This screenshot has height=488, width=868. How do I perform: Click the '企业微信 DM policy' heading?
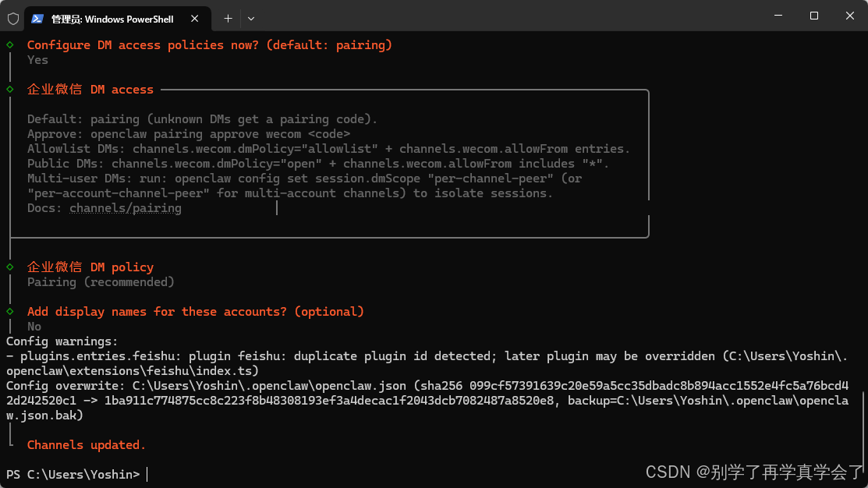[90, 267]
